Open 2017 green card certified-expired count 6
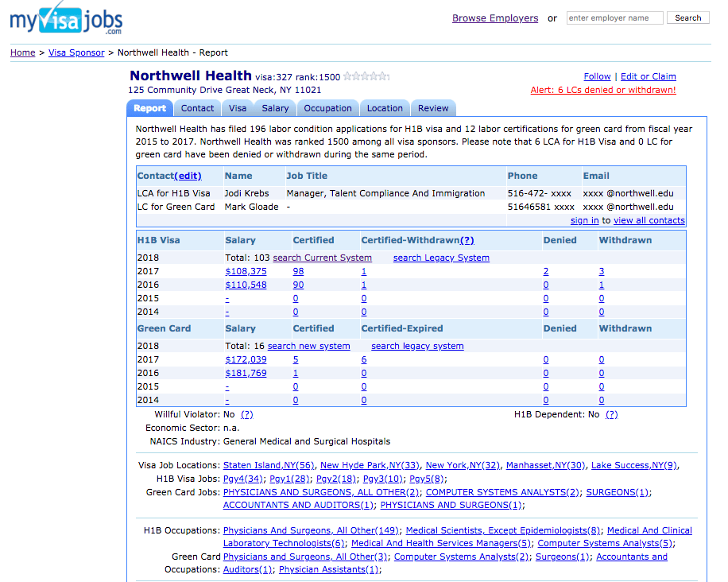Screen dimensions: 728x582 coord(364,359)
